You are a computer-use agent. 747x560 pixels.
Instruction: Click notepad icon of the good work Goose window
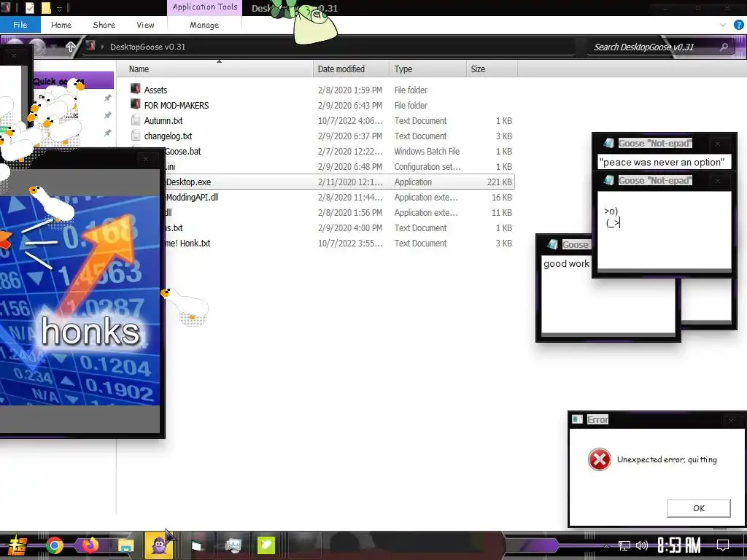click(x=553, y=244)
